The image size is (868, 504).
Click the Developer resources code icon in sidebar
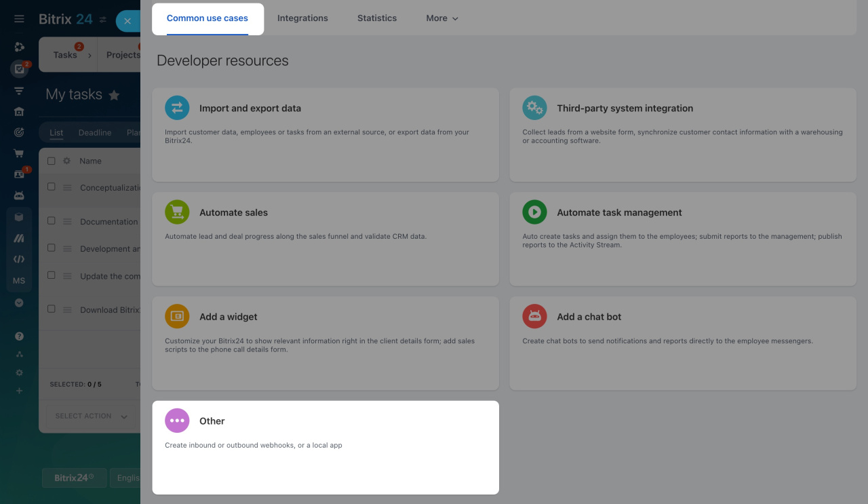tap(19, 259)
